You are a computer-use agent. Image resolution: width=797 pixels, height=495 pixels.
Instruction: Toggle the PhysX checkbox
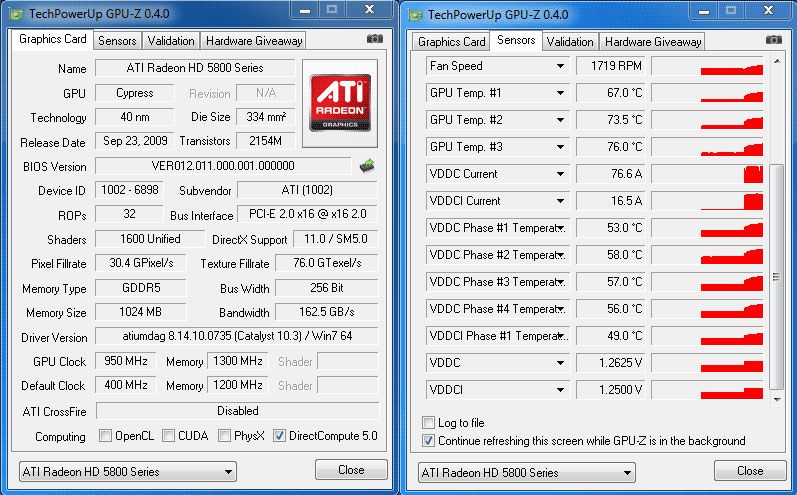click(224, 436)
